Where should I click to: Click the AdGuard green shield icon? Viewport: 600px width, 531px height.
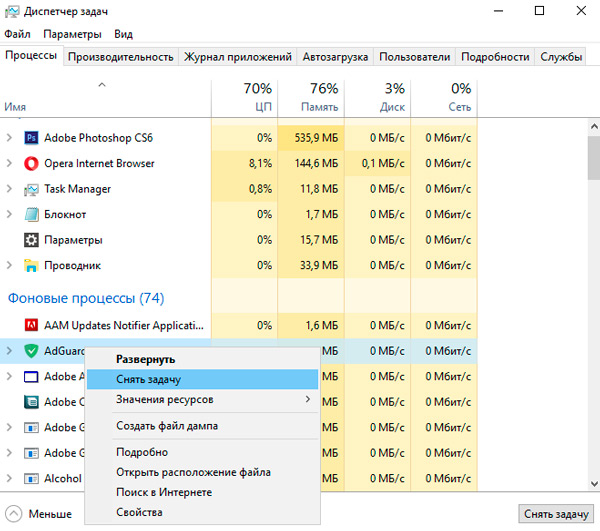(31, 351)
